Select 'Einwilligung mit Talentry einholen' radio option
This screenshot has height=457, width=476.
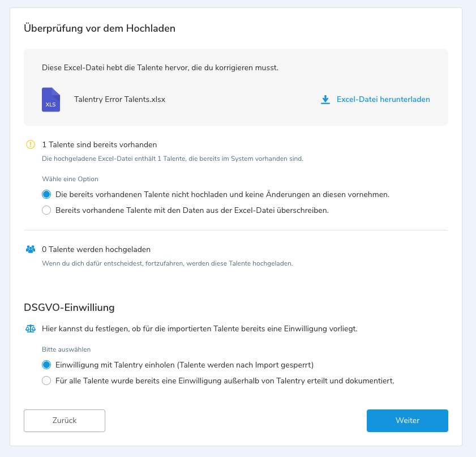coord(46,365)
